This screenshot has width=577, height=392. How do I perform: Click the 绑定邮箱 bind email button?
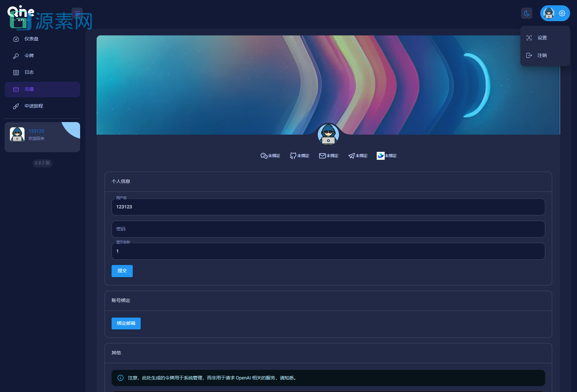pyautogui.click(x=126, y=324)
